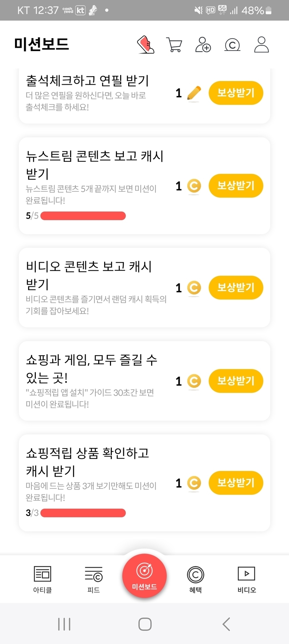
Task: Tap the coin icon on 비디오 콘텐츠 card
Action: (x=194, y=288)
